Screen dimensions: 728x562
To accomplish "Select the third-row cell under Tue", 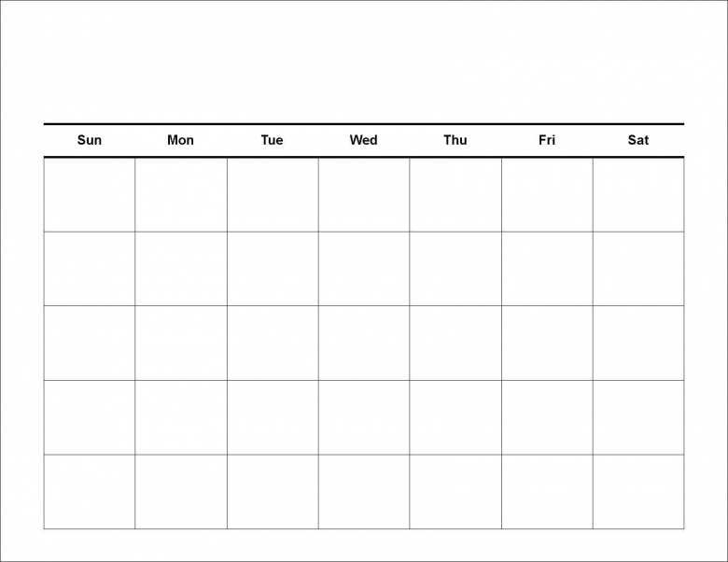I will 273,344.
